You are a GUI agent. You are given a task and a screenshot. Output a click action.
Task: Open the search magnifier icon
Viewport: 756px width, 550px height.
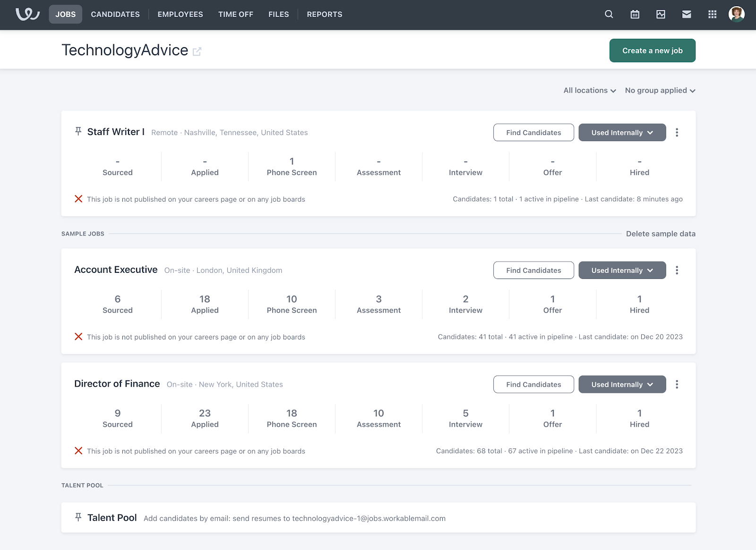[609, 14]
